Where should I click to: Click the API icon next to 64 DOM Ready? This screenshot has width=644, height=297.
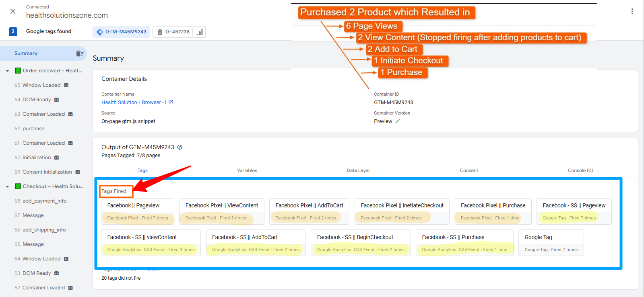[56, 100]
